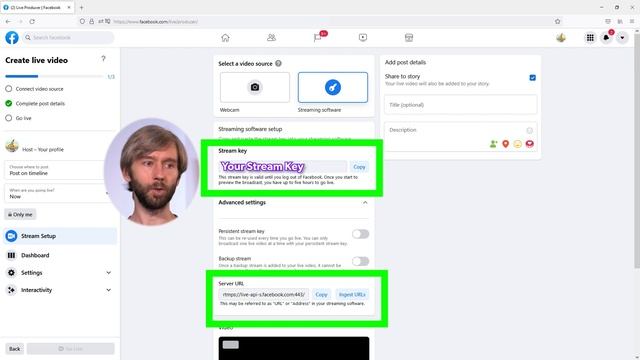
Task: Click the browser back arrow
Action: (8, 21)
